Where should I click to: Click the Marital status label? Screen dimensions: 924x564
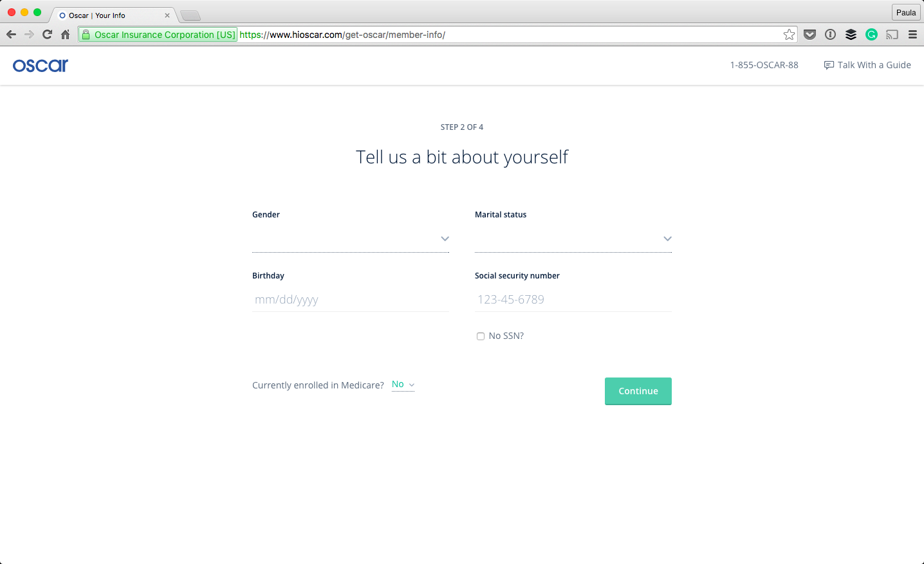(501, 215)
